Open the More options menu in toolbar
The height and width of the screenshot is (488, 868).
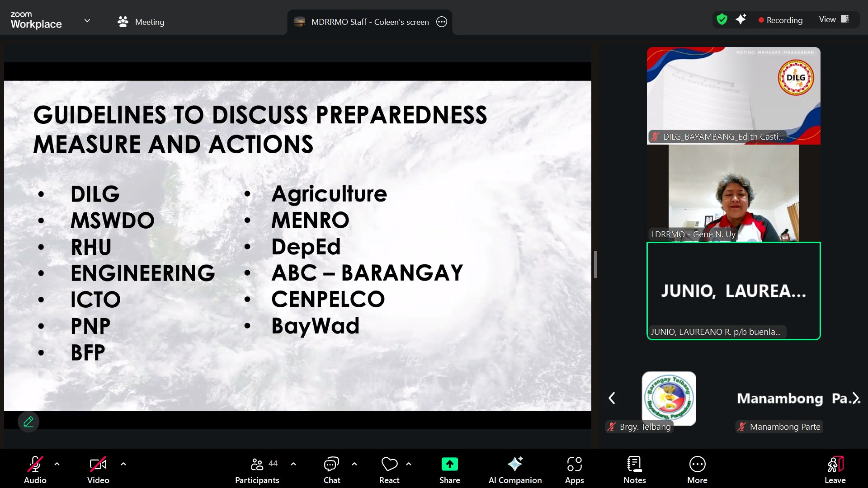(x=697, y=469)
